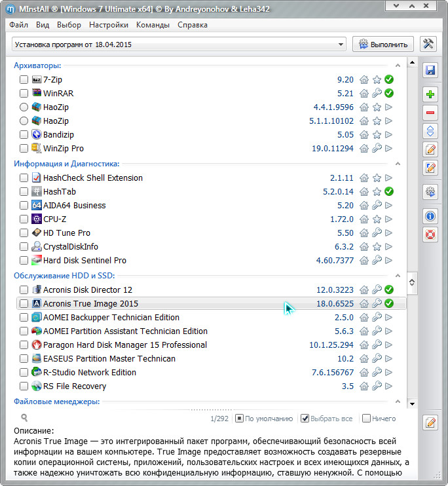
Task: Click the tools/settings hammer icon at top right
Action: pyautogui.click(x=428, y=44)
